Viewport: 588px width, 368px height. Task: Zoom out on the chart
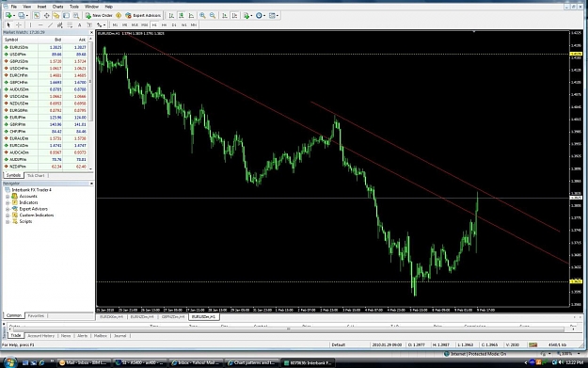[213, 15]
